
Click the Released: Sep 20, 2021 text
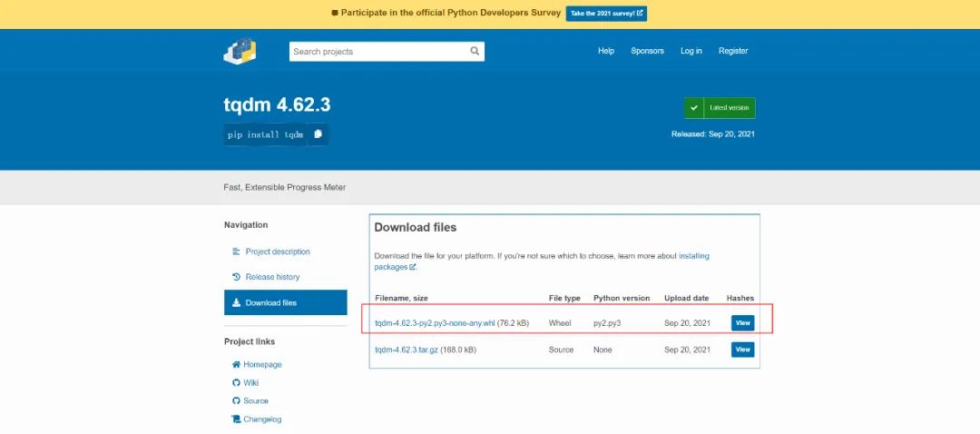tap(713, 133)
